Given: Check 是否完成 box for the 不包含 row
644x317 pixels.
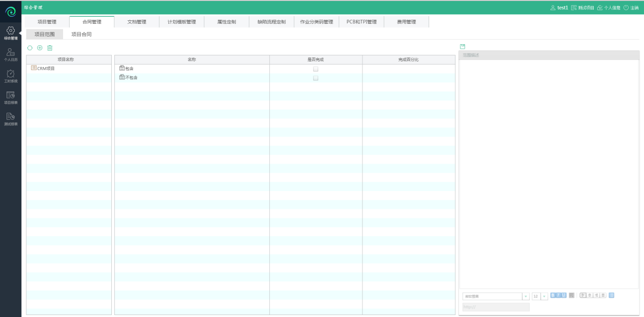Looking at the screenshot, I should tap(316, 78).
